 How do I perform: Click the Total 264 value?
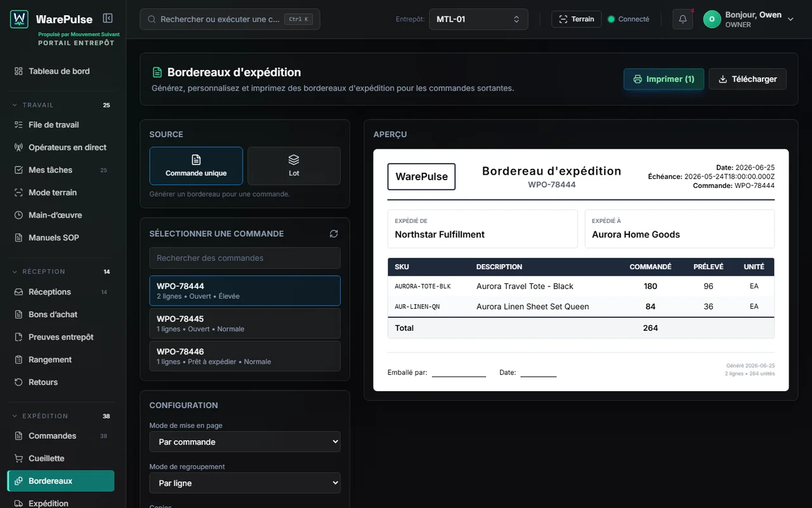click(x=650, y=328)
